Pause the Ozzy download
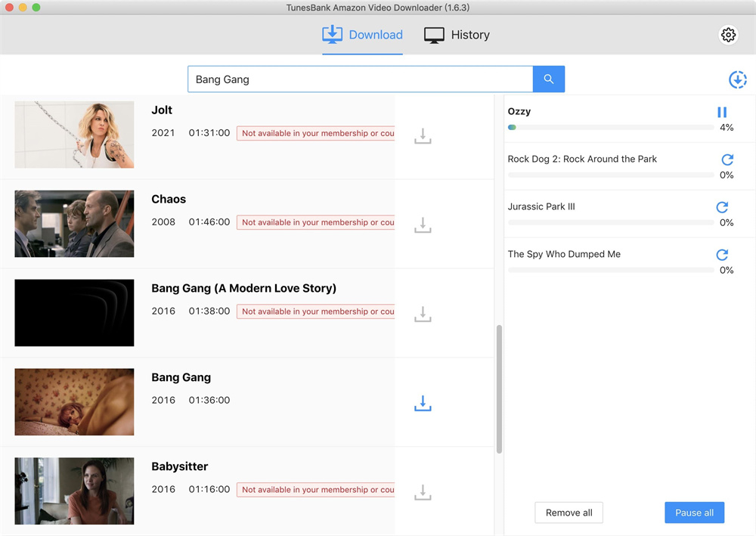The image size is (756, 536). point(722,110)
